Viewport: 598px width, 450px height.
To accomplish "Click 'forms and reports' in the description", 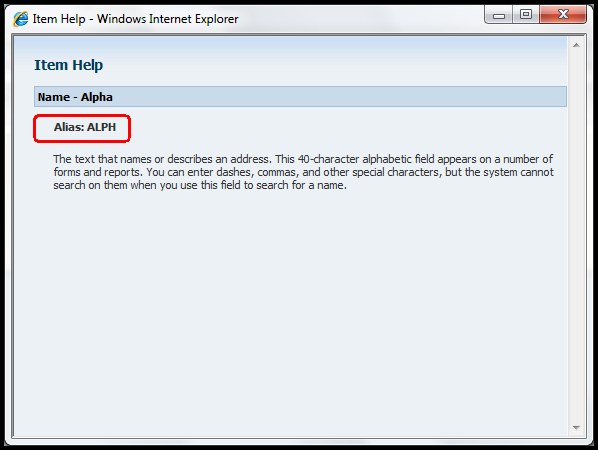I will point(97,172).
